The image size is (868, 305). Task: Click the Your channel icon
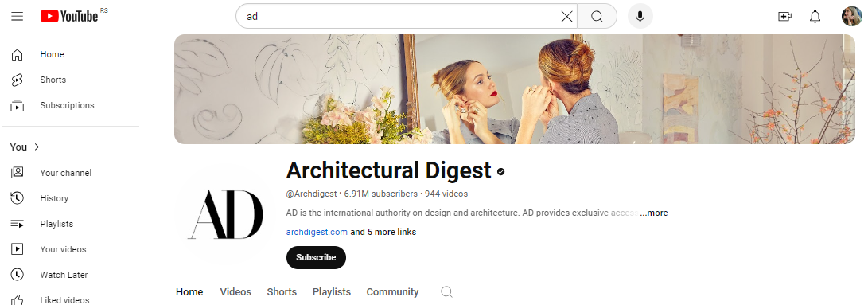click(18, 173)
